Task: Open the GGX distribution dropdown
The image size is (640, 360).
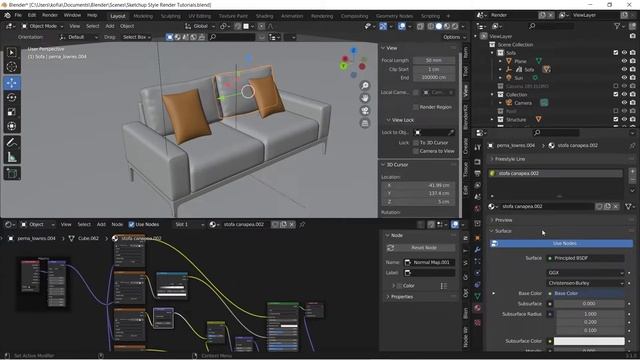Action: [x=585, y=273]
